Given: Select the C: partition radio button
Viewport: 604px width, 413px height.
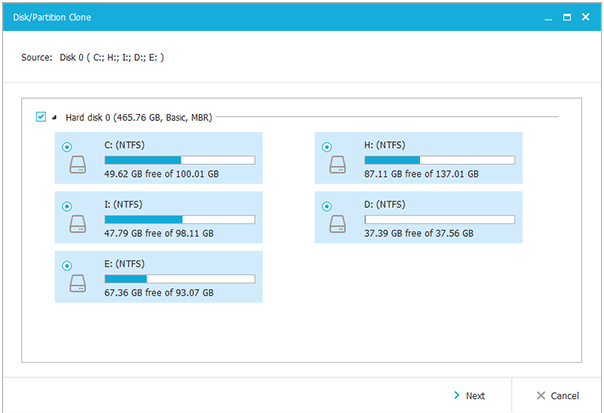Looking at the screenshot, I should tap(67, 146).
